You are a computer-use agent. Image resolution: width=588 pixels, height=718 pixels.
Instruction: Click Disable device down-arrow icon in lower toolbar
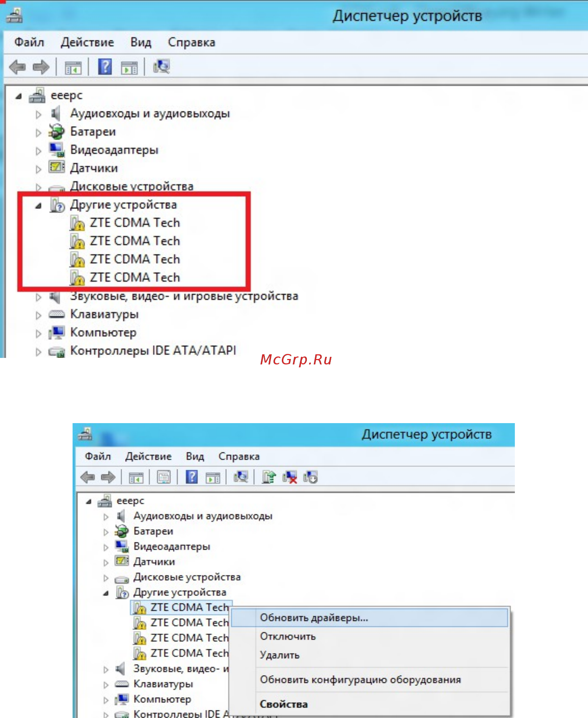coord(310,477)
